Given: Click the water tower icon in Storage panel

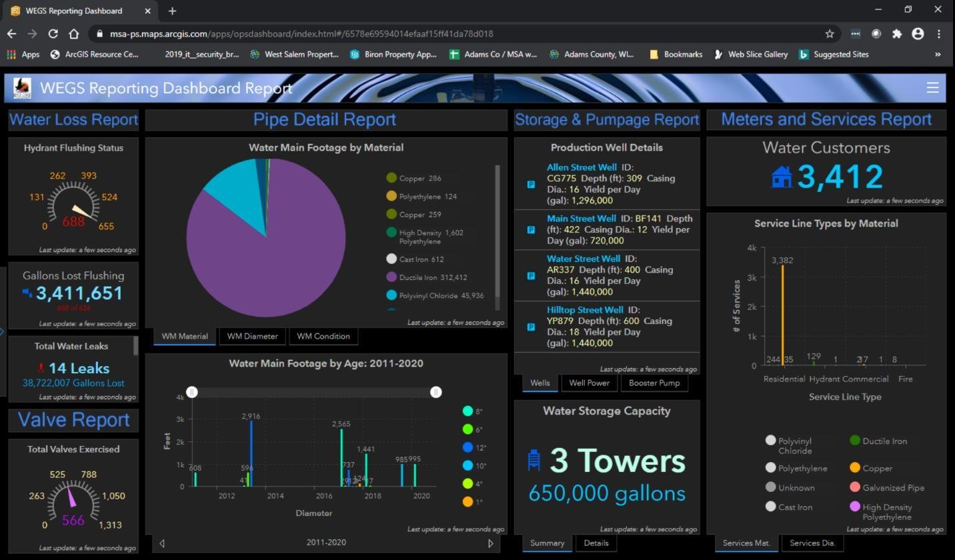Looking at the screenshot, I should click(x=533, y=459).
